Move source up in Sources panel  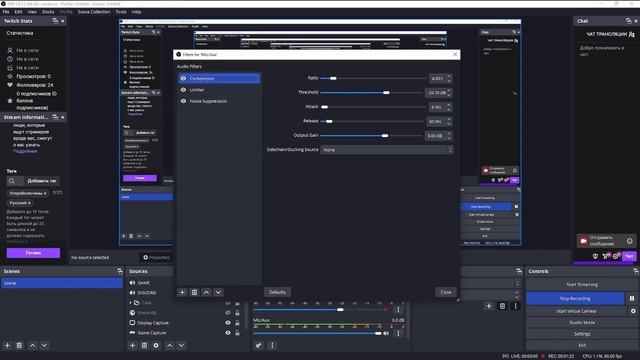169,345
